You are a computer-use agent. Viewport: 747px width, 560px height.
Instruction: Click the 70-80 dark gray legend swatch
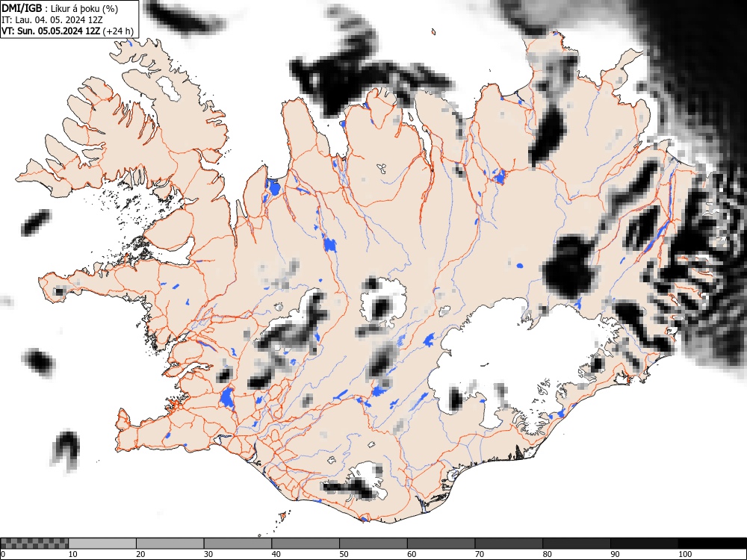[x=509, y=544]
